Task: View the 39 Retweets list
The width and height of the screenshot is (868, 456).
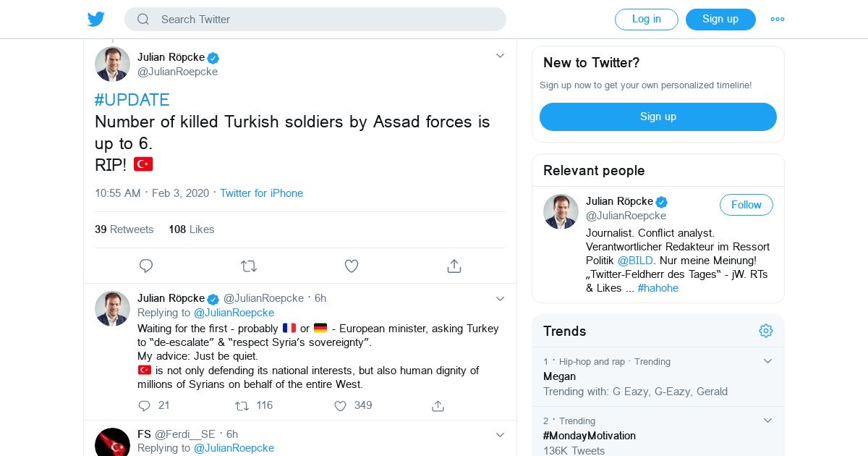Action: click(x=124, y=229)
